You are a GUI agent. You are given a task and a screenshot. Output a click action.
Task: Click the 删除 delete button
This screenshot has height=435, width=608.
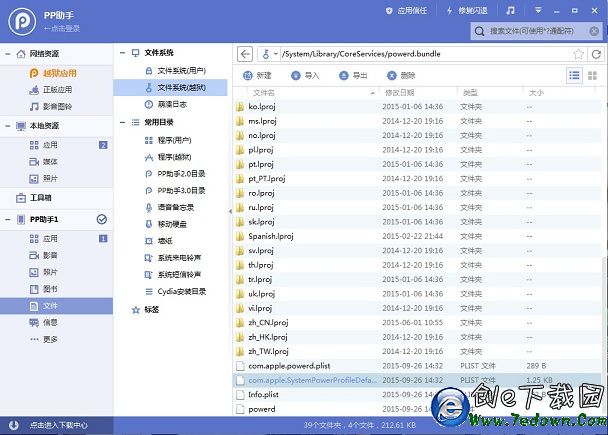pyautogui.click(x=401, y=76)
